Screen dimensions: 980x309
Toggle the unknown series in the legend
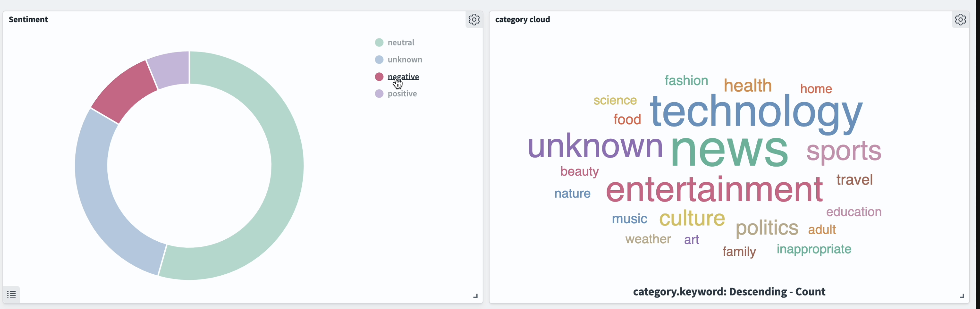point(404,59)
